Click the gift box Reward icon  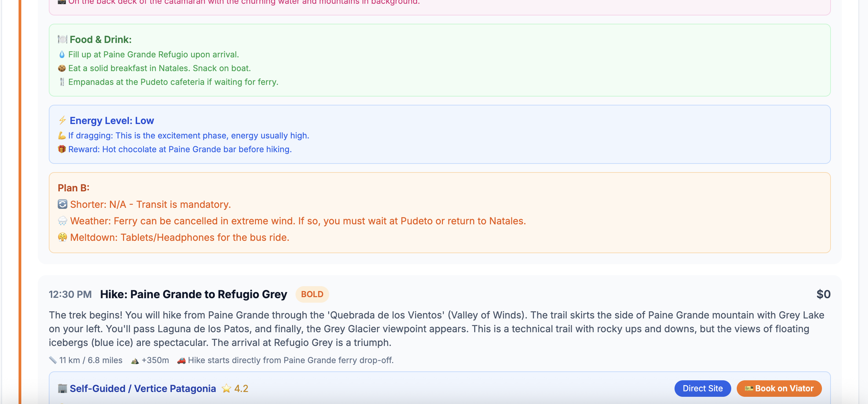coord(62,149)
